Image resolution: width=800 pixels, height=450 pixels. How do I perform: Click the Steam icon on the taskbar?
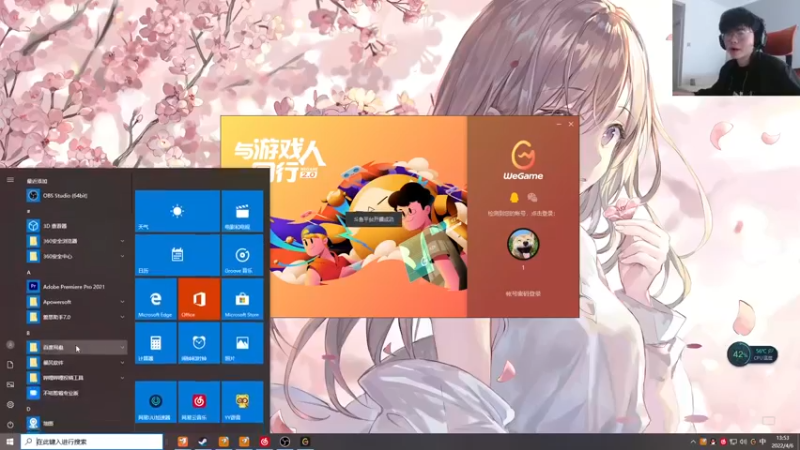pos(203,442)
